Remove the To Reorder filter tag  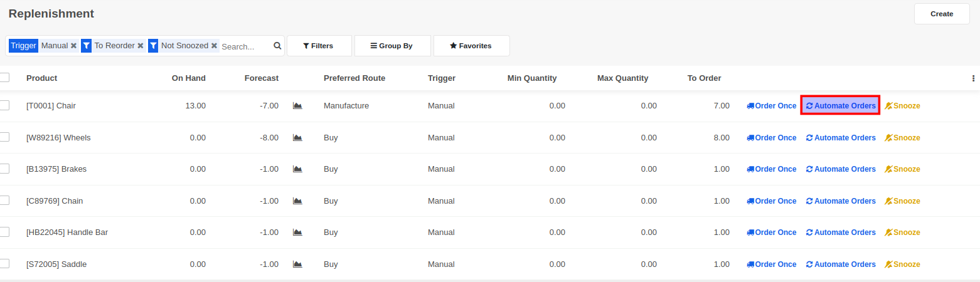141,46
